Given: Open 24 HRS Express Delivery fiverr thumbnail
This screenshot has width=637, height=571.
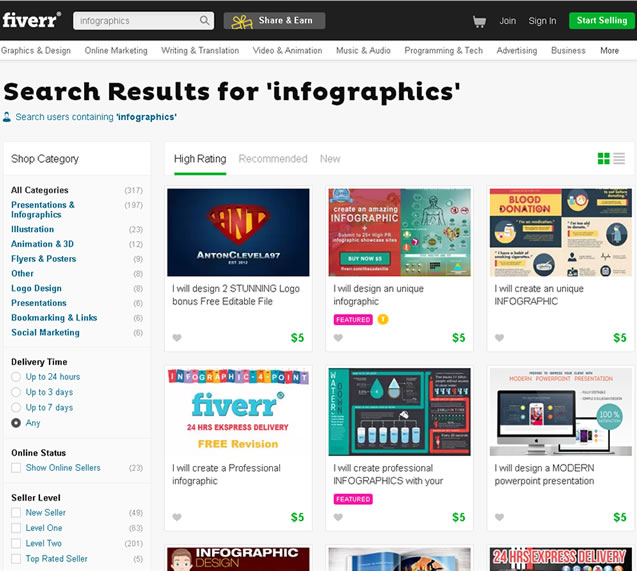Looking at the screenshot, I should coord(238,412).
